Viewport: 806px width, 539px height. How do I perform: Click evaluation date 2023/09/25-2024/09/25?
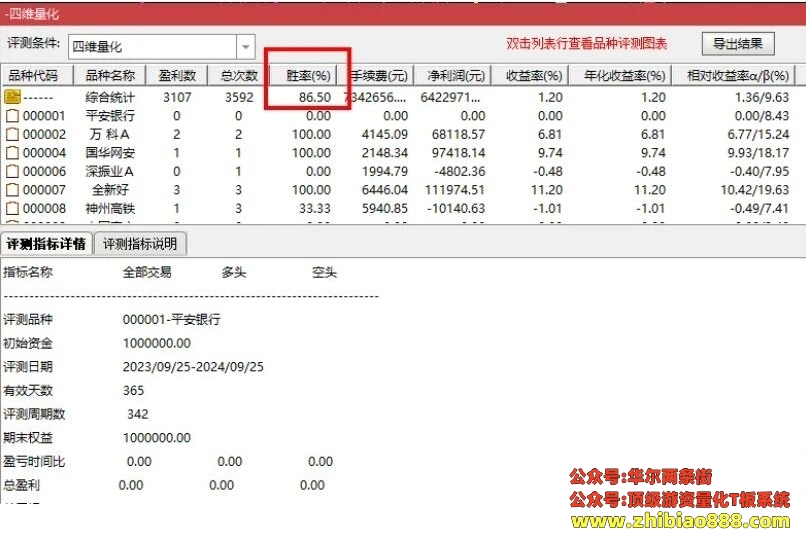tap(193, 366)
